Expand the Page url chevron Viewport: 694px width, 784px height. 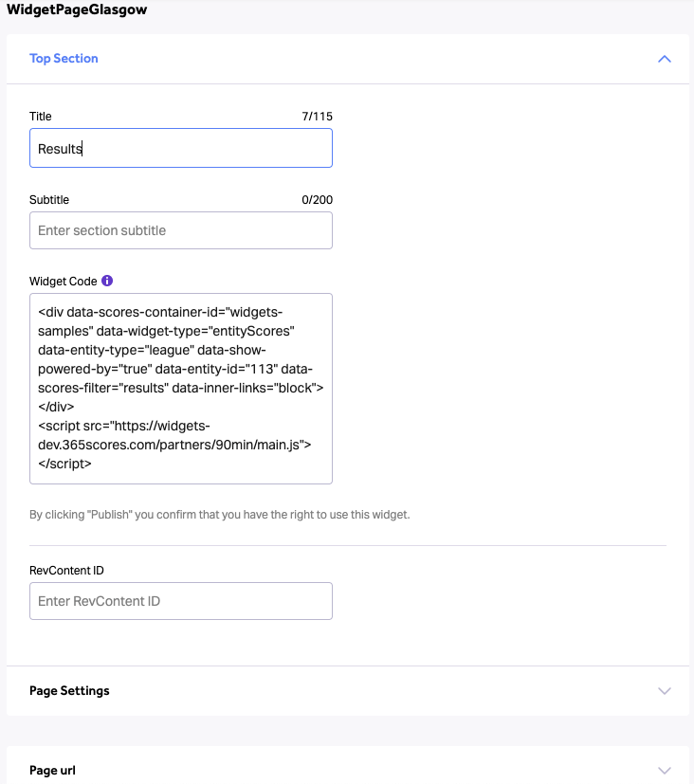[x=665, y=771]
